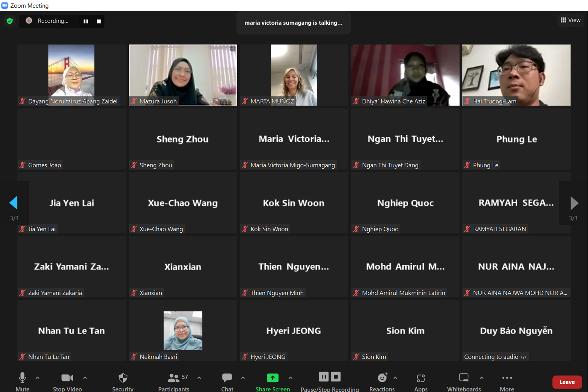Expand share options arrow beside Share Screen

pyautogui.click(x=290, y=378)
